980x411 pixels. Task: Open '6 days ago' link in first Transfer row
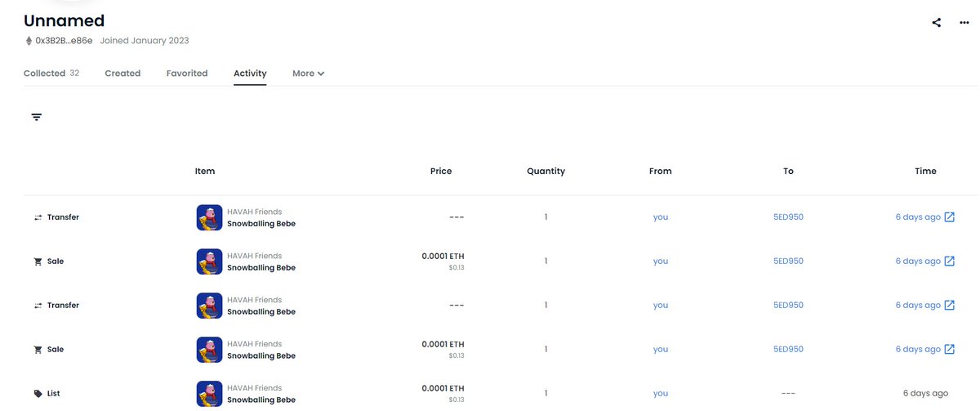[x=918, y=217]
